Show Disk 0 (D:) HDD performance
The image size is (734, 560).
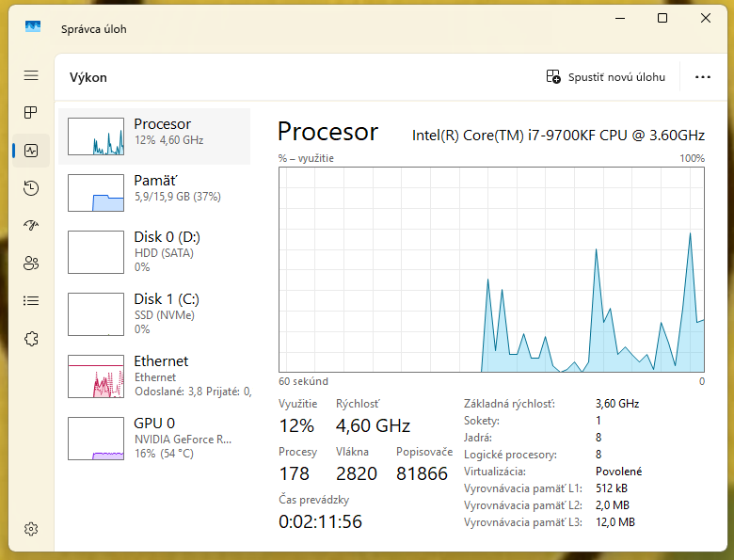pyautogui.click(x=154, y=251)
